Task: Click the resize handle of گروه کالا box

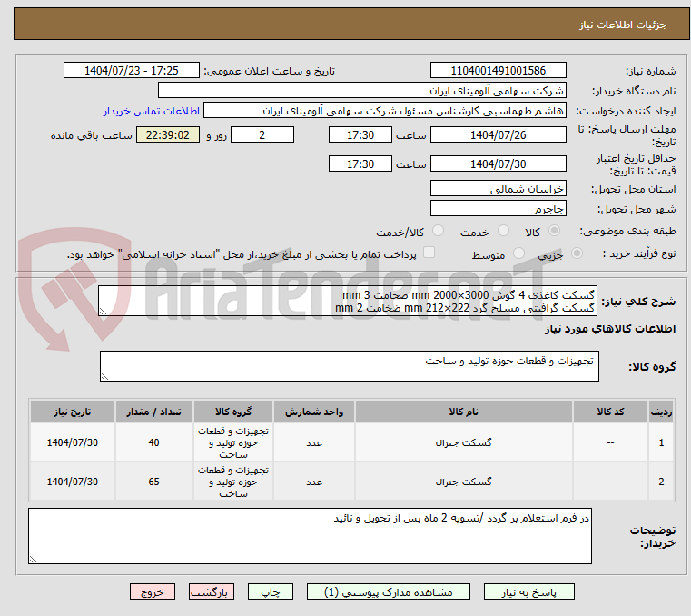Action: tap(104, 376)
